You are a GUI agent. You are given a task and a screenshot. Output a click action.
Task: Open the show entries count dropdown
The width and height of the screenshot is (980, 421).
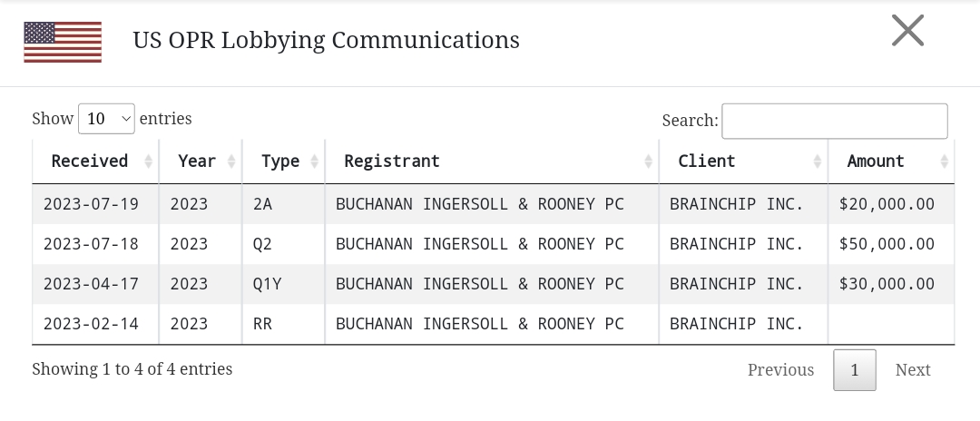pos(106,119)
